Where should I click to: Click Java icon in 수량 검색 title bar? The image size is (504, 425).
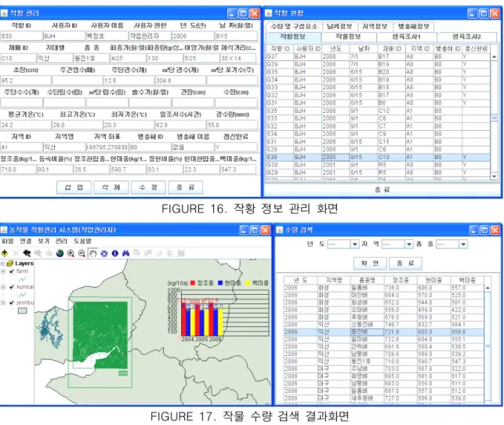coord(280,230)
